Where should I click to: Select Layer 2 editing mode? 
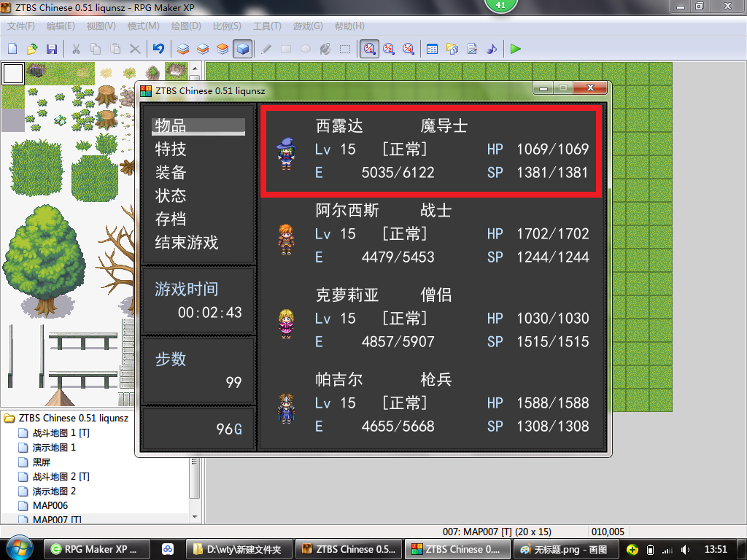(x=203, y=49)
